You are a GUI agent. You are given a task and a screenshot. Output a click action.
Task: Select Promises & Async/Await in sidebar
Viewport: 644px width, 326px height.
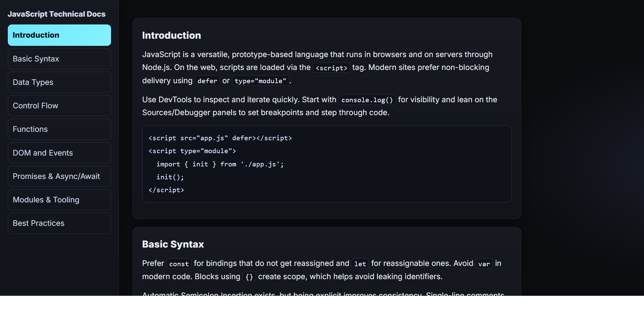59,176
